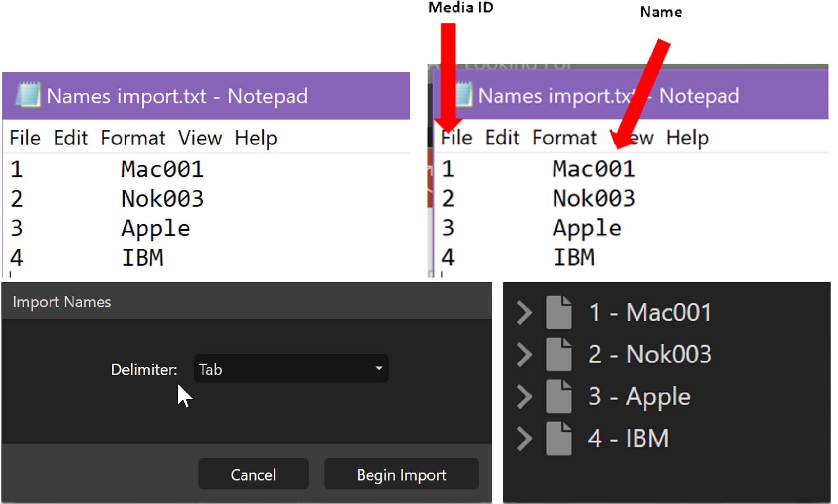The image size is (838, 504).
Task: Click file icon beside 3 - Apple
Action: click(559, 396)
